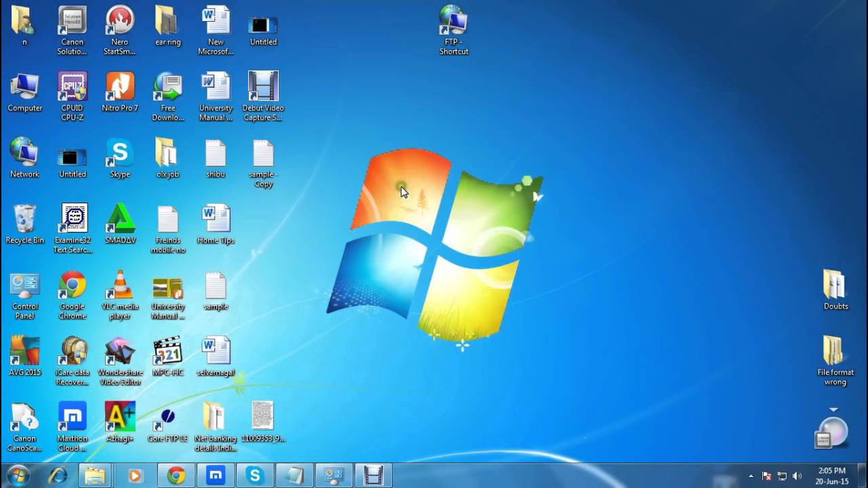Screen dimensions: 868x488
Task: Open the MPC-HC media player shortcut
Action: [x=167, y=357]
